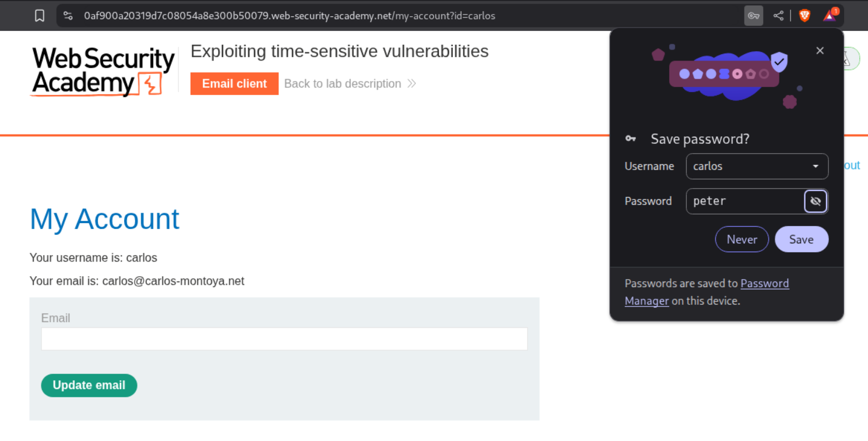Click the Password field containing peter
Image resolution: width=868 pixels, height=441 pixels.
tap(745, 202)
